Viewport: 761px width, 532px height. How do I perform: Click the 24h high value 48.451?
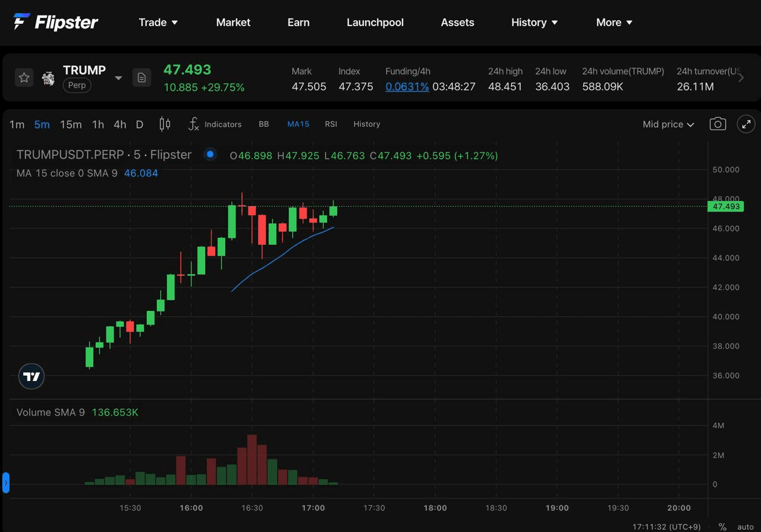505,87
